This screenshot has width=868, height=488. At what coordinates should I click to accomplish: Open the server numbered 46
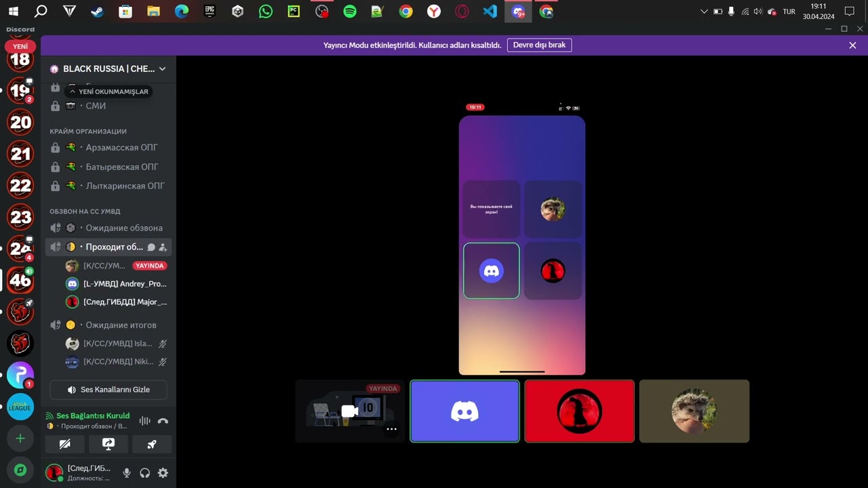pos(20,280)
